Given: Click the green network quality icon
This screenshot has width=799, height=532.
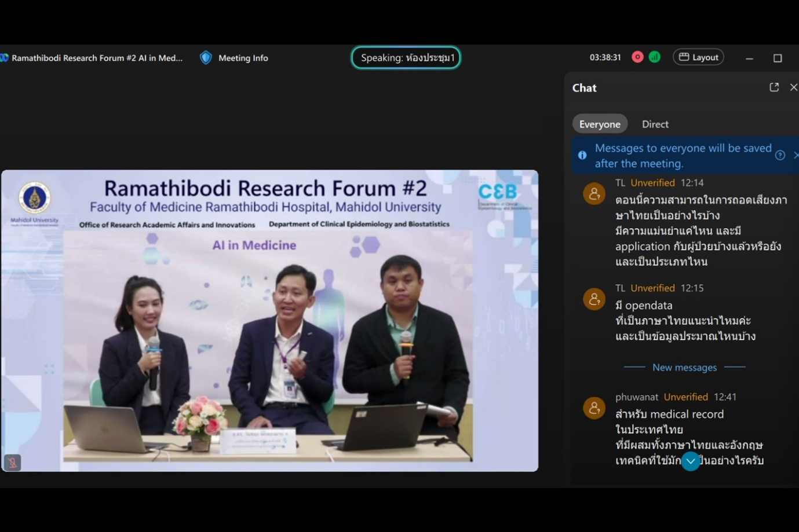Looking at the screenshot, I should [655, 57].
